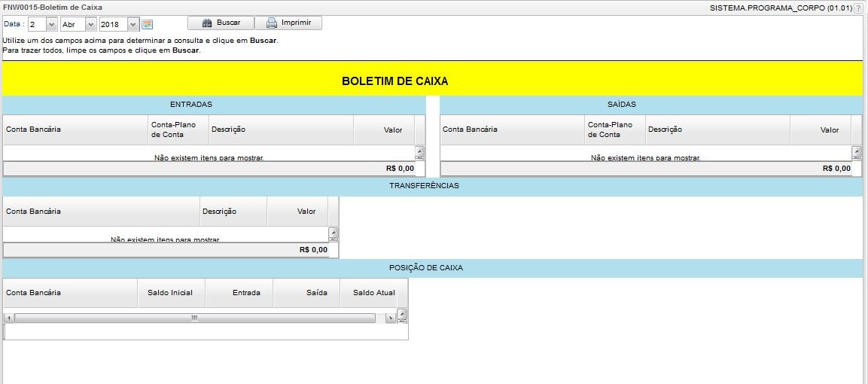Click the Saldo Inicial column header
This screenshot has width=868, height=384.
[172, 293]
